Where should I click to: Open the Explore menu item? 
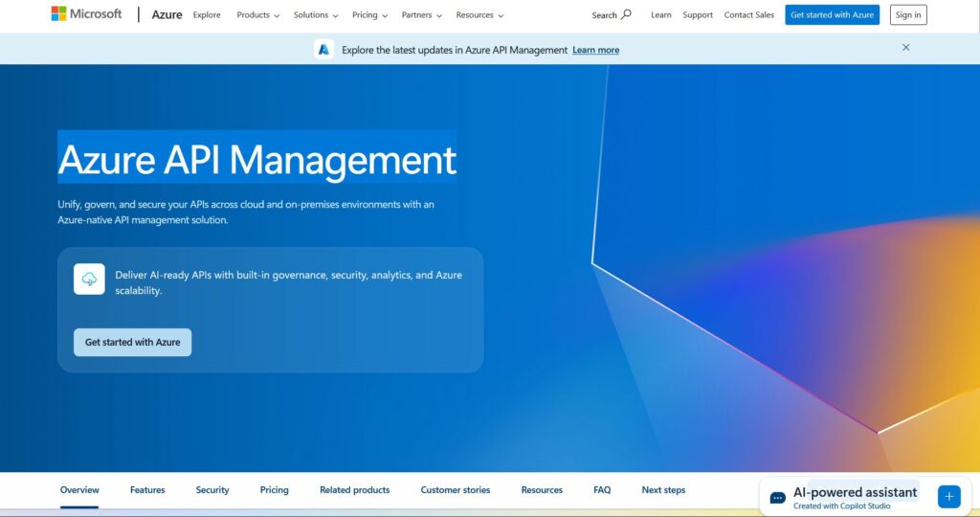click(x=207, y=15)
